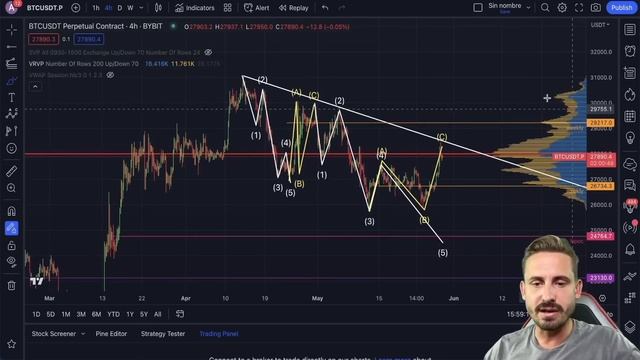Toggle visibility of SVP indicator

point(208,52)
